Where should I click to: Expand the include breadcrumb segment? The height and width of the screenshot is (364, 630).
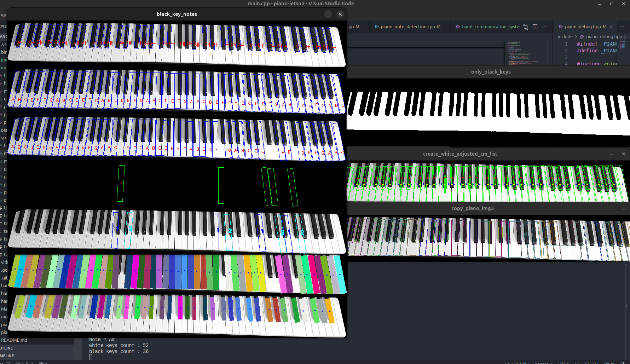565,37
